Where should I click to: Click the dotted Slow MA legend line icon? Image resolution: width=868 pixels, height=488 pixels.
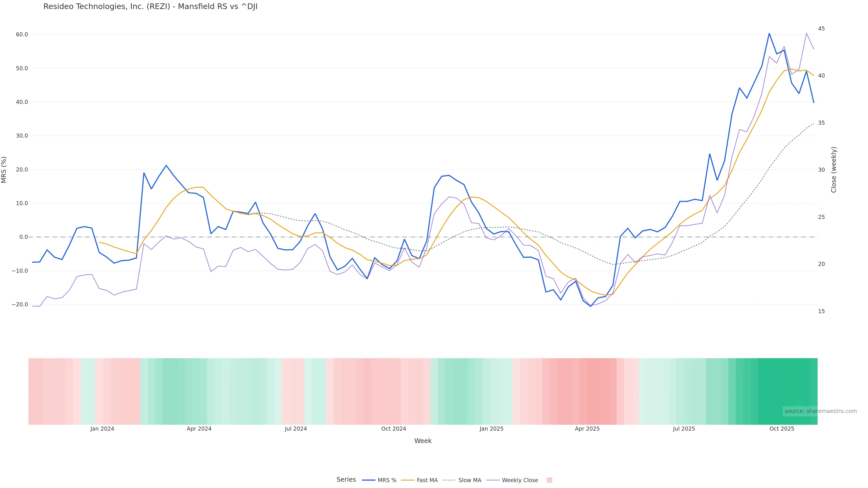coord(449,480)
